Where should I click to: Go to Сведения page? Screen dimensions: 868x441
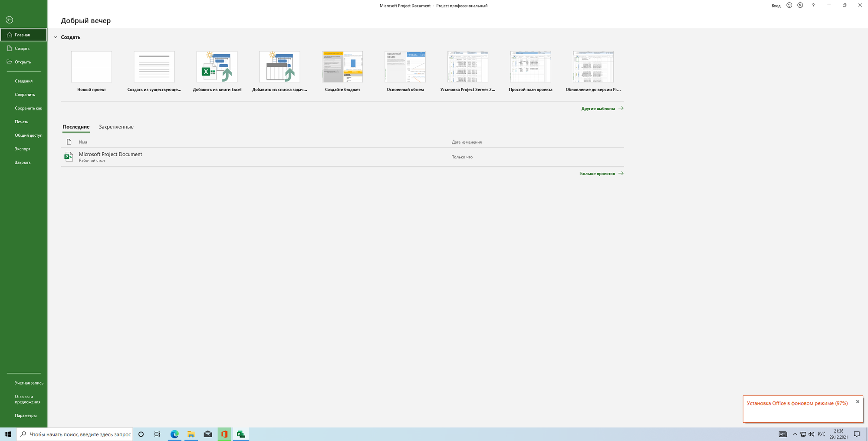click(24, 81)
